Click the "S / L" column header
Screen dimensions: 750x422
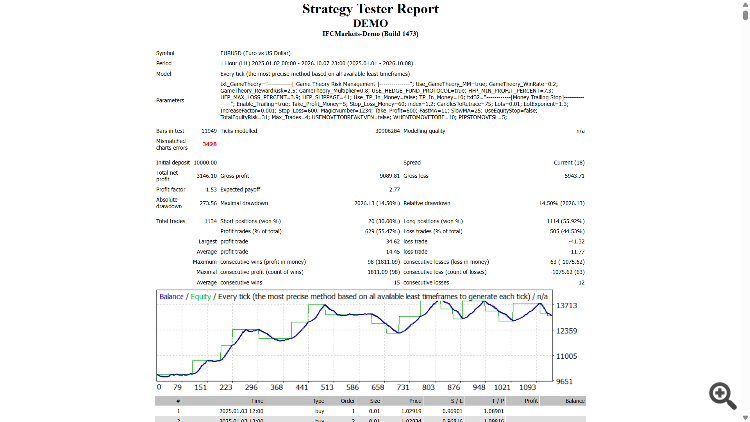pos(456,401)
